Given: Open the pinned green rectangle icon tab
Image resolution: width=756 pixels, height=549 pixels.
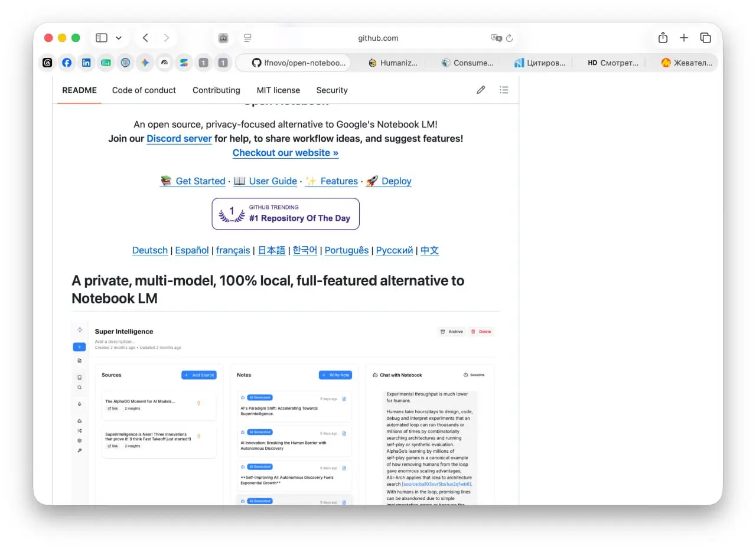Looking at the screenshot, I should [106, 63].
